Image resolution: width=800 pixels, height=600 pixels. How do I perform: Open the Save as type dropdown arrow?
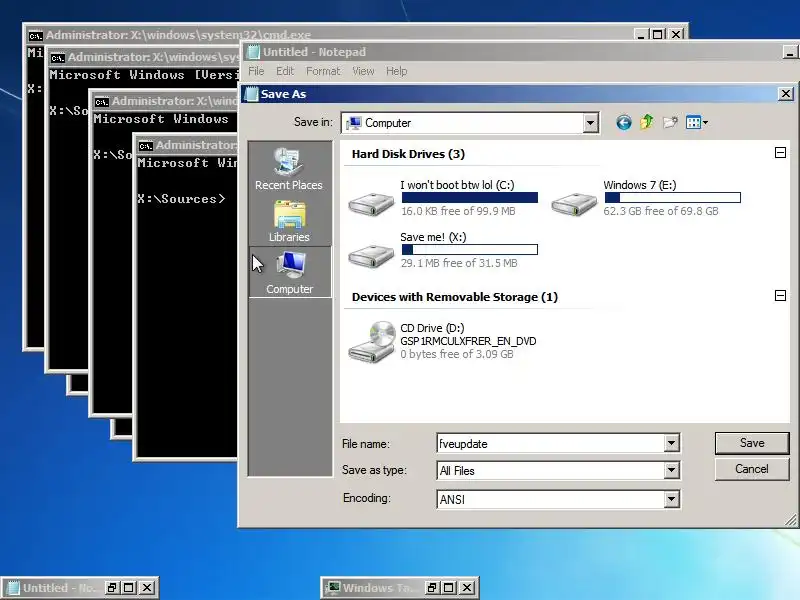coord(671,470)
